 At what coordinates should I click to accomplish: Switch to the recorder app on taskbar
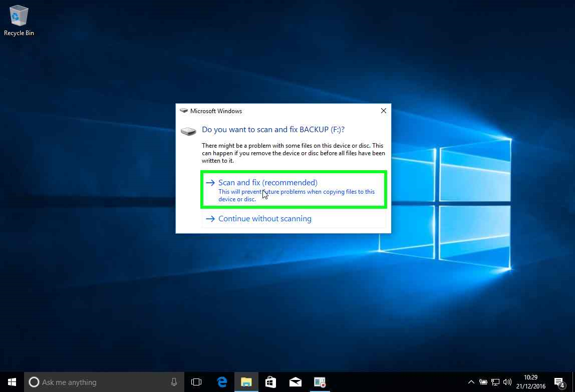tap(320, 382)
